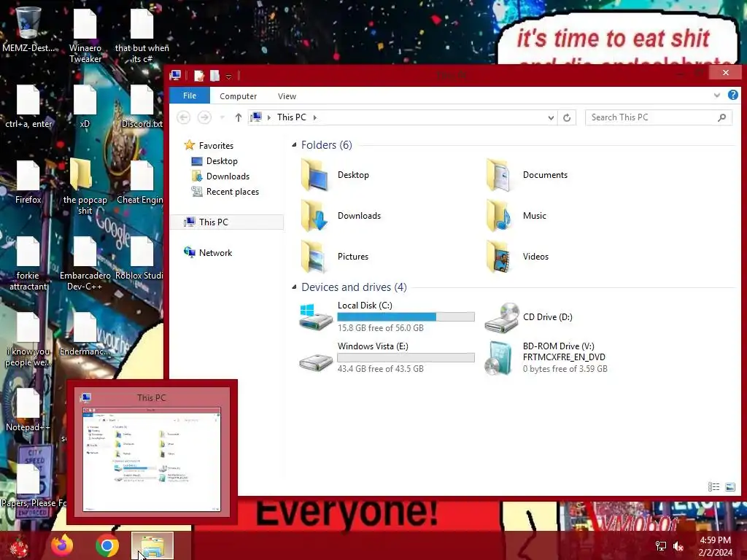Switch to details view in Explorer

click(x=713, y=486)
